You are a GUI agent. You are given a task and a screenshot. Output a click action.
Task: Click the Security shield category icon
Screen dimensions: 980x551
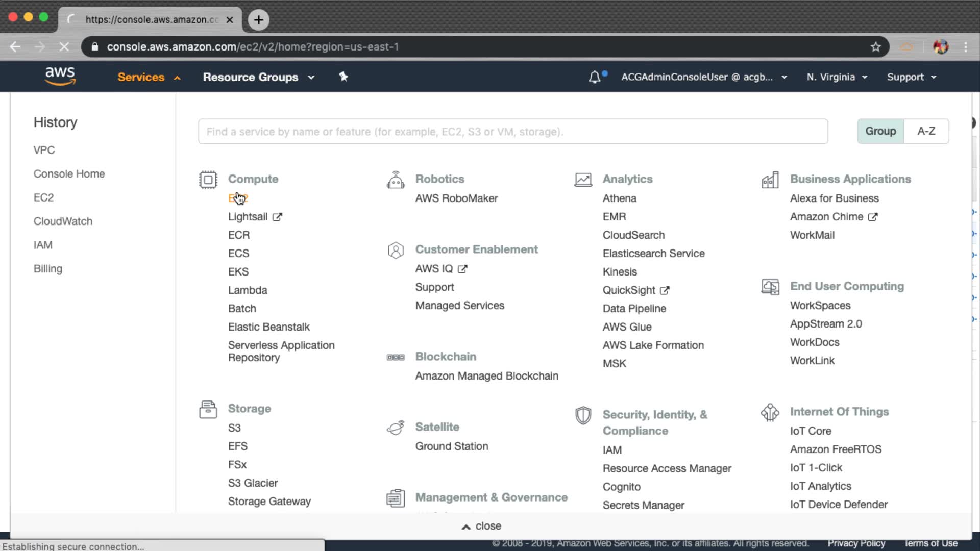pyautogui.click(x=583, y=415)
